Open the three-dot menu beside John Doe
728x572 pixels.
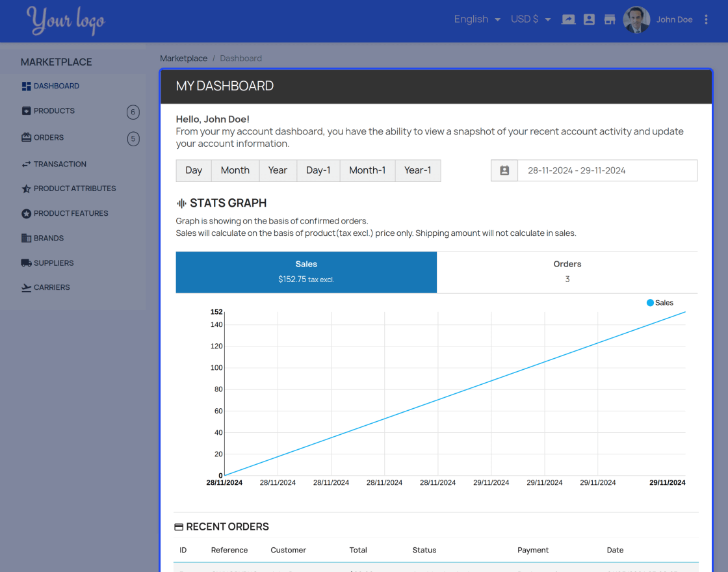click(x=706, y=19)
